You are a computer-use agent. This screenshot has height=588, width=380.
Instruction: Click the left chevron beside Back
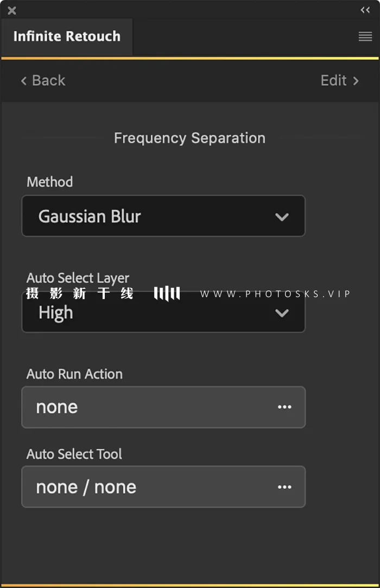point(24,81)
